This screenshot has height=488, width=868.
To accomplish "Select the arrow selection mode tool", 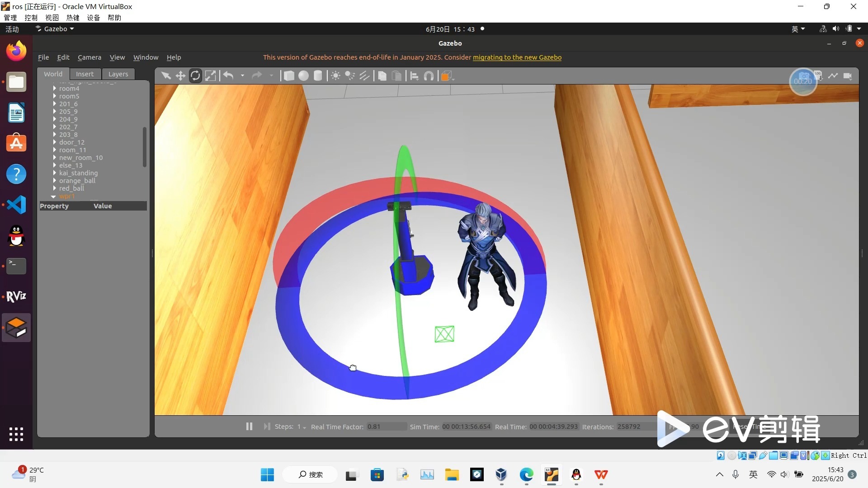I will click(x=166, y=76).
